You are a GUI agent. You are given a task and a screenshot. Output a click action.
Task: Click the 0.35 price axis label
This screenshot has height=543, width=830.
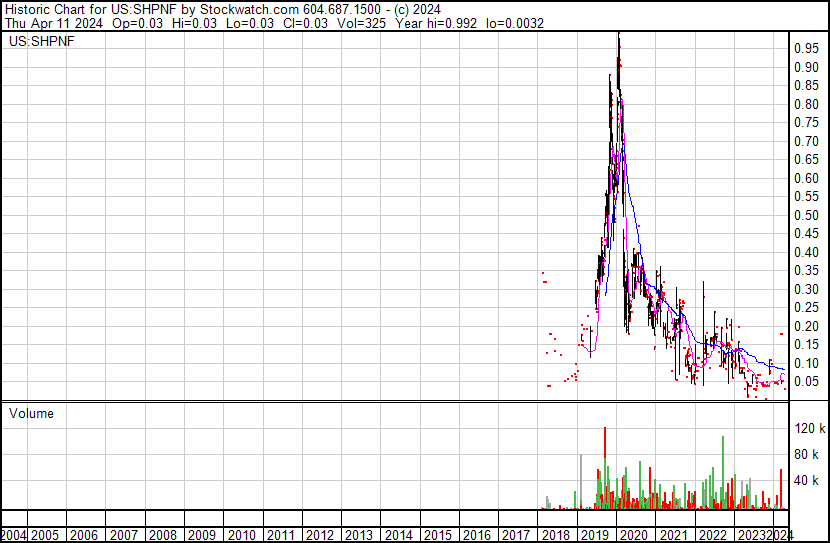tap(806, 270)
